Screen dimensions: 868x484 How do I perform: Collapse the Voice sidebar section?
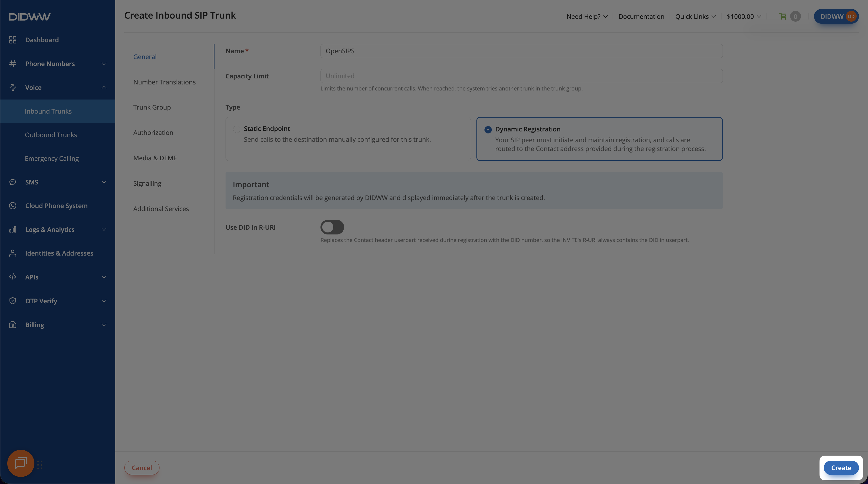(x=58, y=88)
